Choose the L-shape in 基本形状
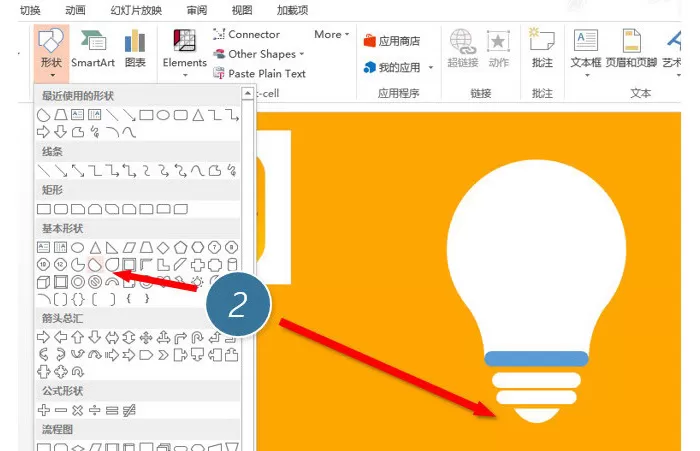 (x=163, y=265)
